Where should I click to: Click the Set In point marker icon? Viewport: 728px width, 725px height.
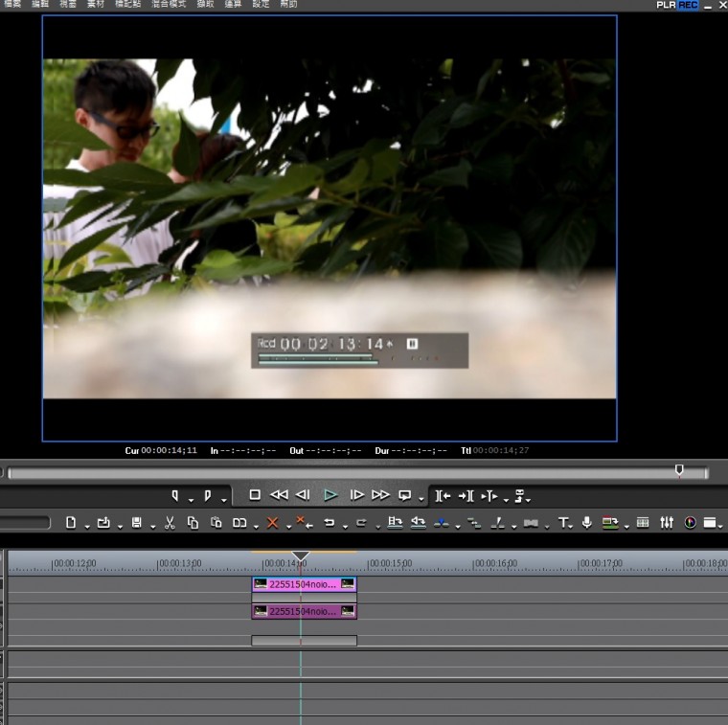(x=175, y=495)
